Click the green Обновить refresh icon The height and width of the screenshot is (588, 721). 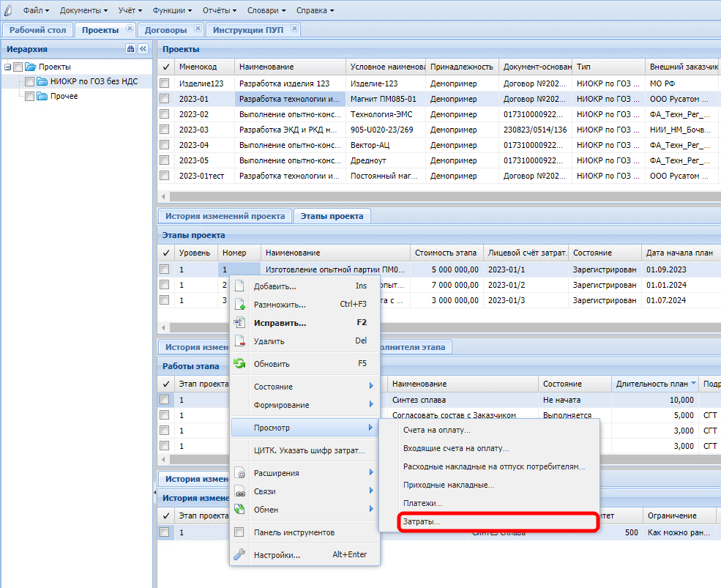239,364
